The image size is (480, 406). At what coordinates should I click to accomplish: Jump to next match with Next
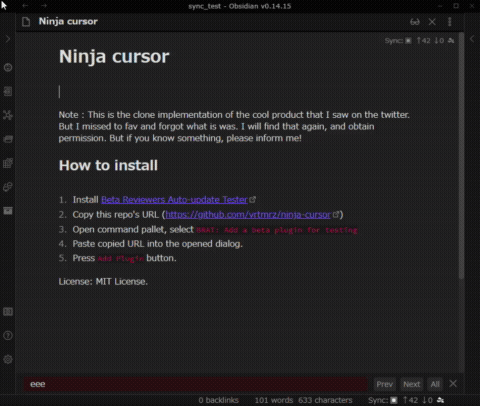(x=412, y=384)
